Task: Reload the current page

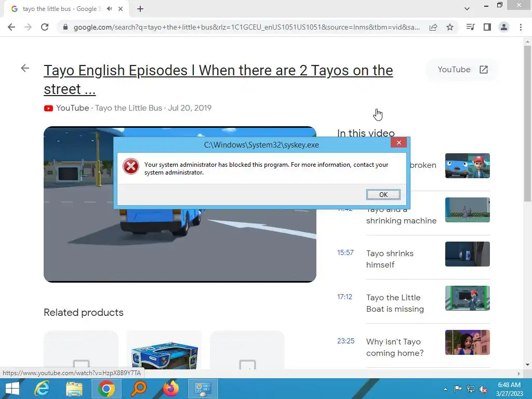Action: [45, 27]
